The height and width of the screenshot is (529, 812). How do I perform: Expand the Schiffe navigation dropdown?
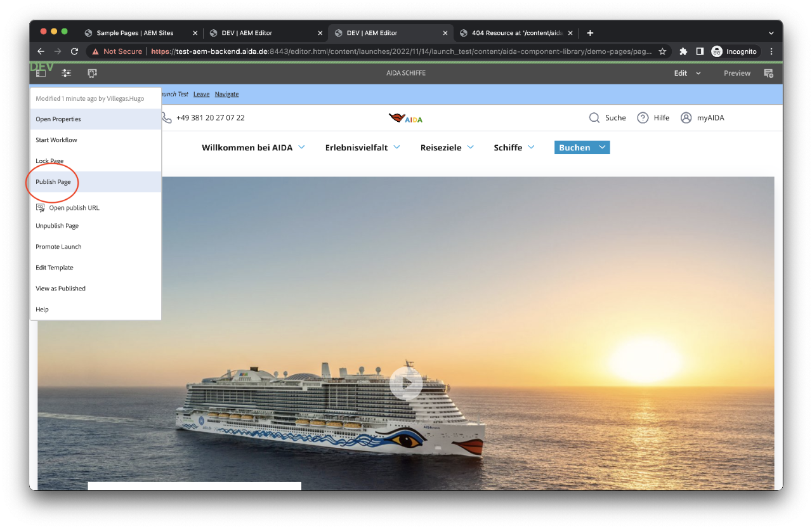(514, 147)
